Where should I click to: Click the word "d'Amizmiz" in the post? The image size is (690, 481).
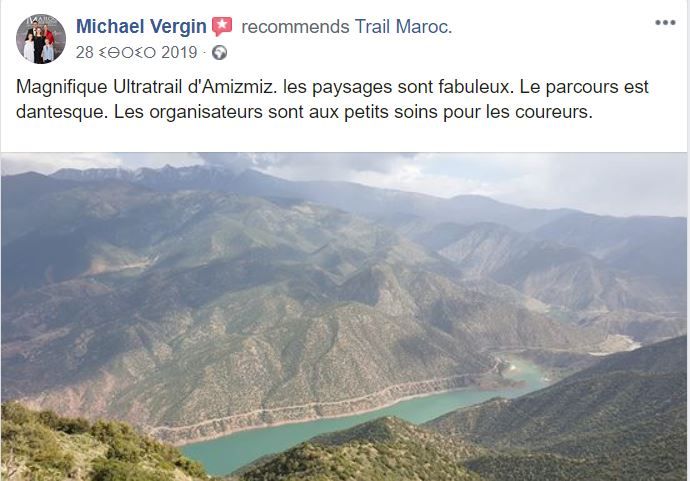point(232,87)
